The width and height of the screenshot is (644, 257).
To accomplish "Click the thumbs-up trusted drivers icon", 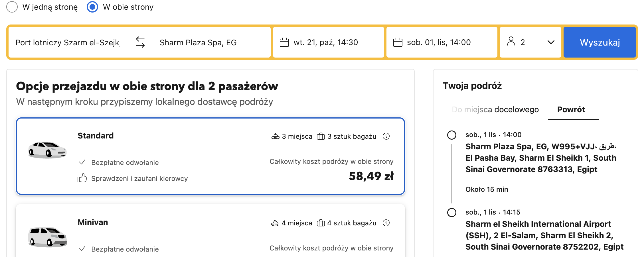I will click(82, 178).
